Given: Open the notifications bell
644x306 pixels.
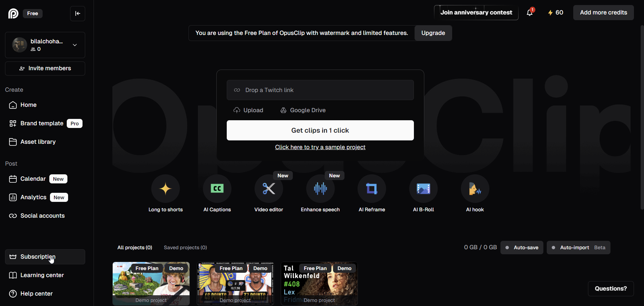Looking at the screenshot, I should pos(530,13).
